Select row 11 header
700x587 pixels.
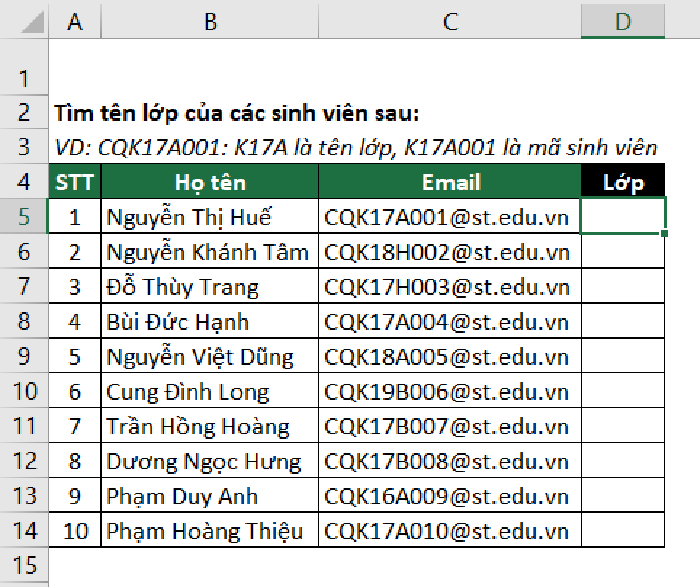point(24,425)
